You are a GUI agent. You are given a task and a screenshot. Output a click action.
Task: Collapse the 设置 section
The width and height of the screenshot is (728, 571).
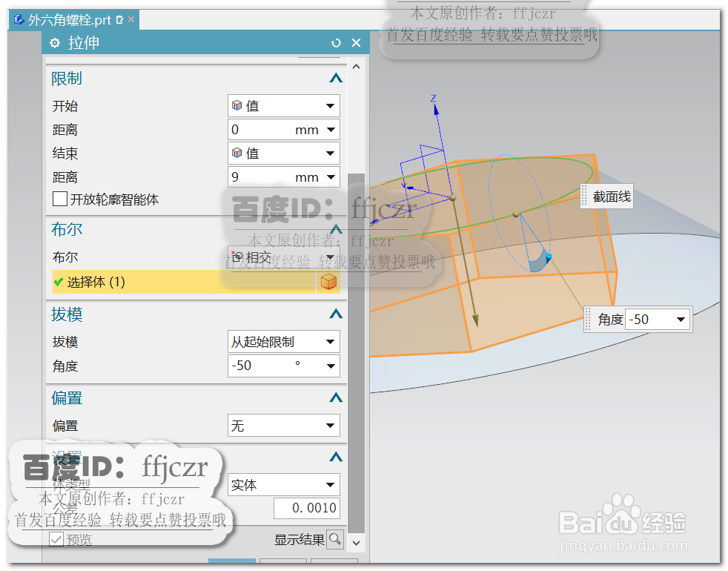pos(336,458)
